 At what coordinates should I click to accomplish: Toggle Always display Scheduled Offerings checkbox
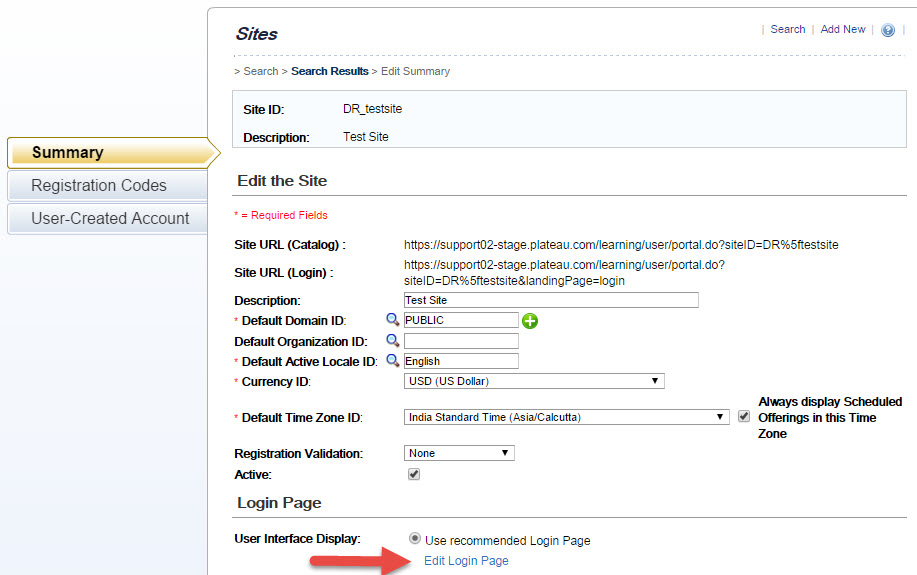coord(743,416)
